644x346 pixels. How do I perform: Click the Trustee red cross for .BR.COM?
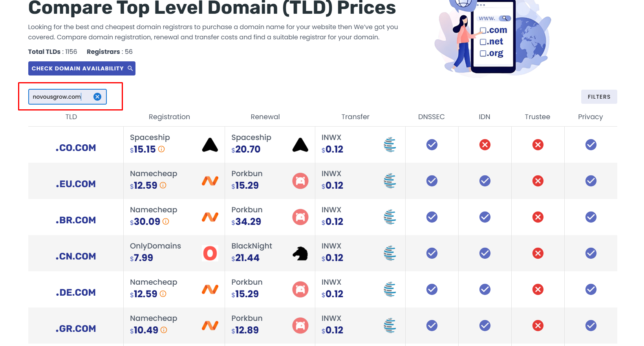click(538, 217)
